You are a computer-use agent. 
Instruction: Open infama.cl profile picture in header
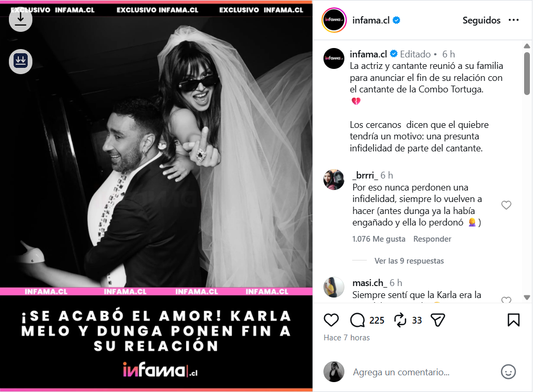pyautogui.click(x=334, y=20)
